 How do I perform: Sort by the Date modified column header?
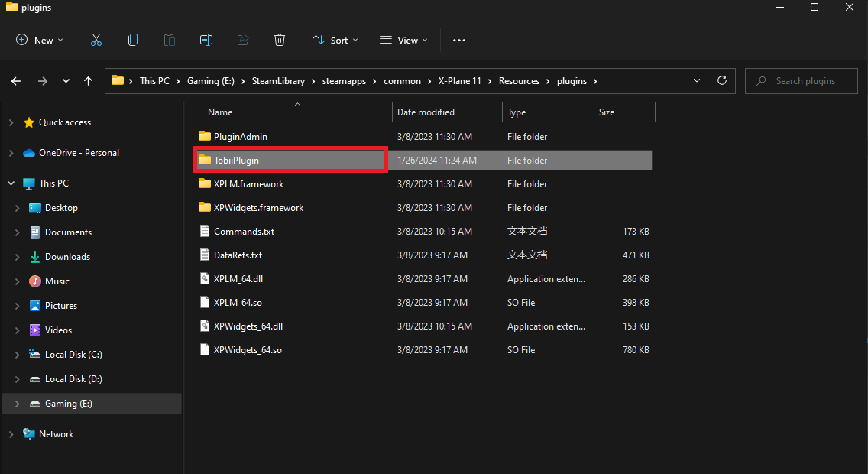[426, 112]
